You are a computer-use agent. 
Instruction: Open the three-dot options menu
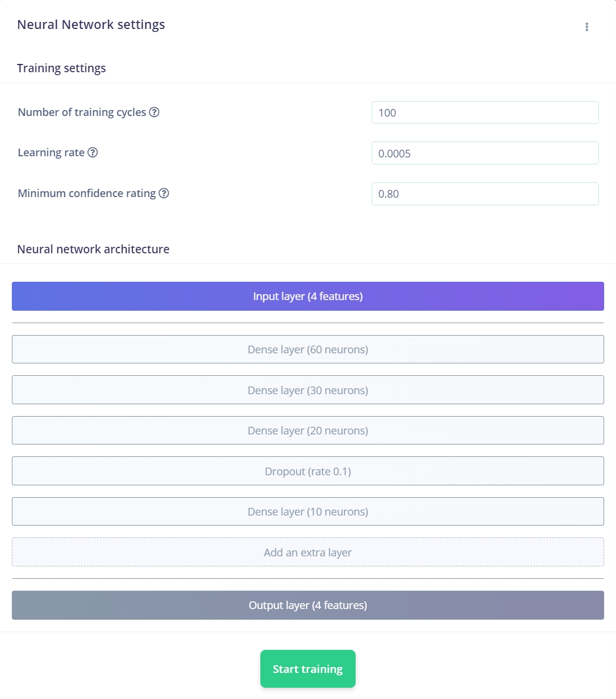pos(586,27)
